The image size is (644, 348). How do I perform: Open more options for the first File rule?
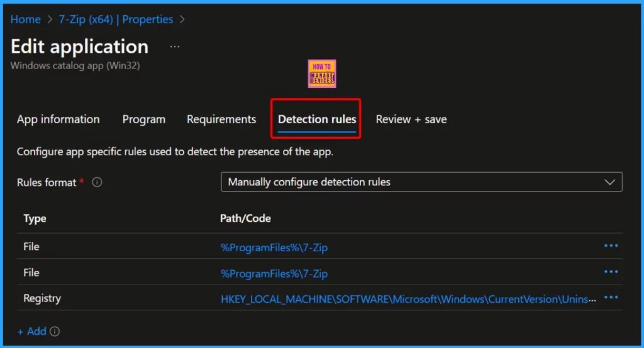[611, 246]
